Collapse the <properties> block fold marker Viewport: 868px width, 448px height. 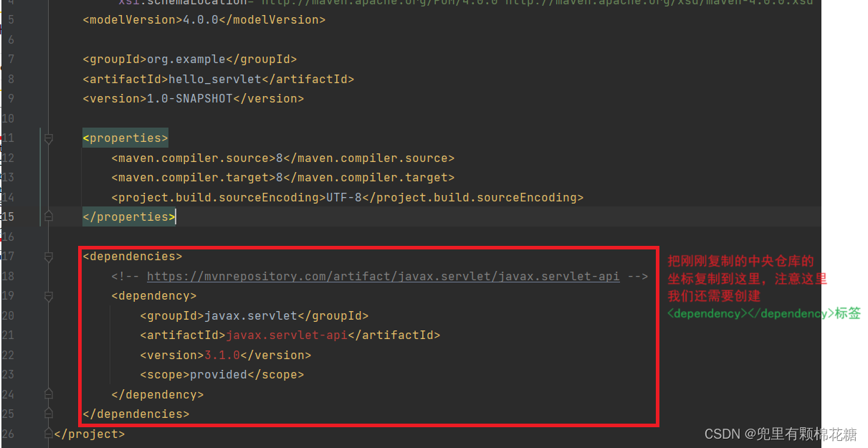[x=49, y=138]
